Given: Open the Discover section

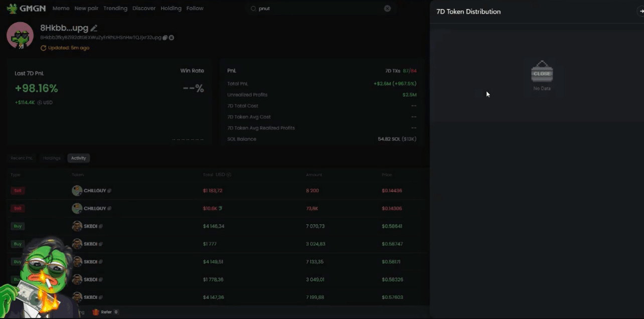Looking at the screenshot, I should (x=144, y=9).
